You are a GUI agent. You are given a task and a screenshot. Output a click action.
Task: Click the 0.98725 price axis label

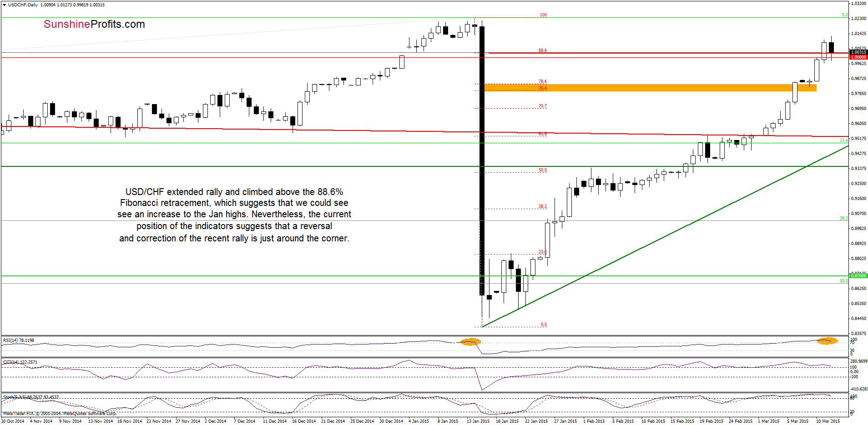[x=858, y=79]
